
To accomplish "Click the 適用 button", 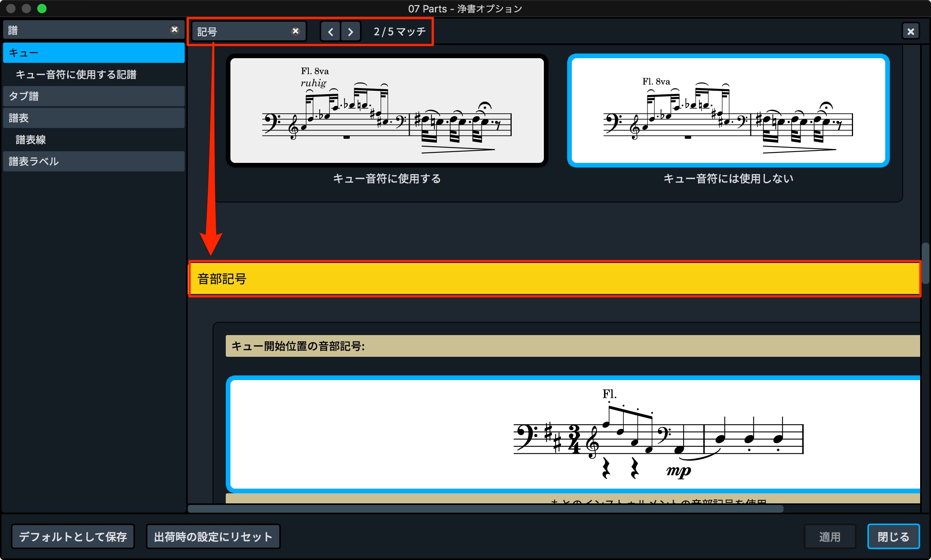I will point(830,537).
